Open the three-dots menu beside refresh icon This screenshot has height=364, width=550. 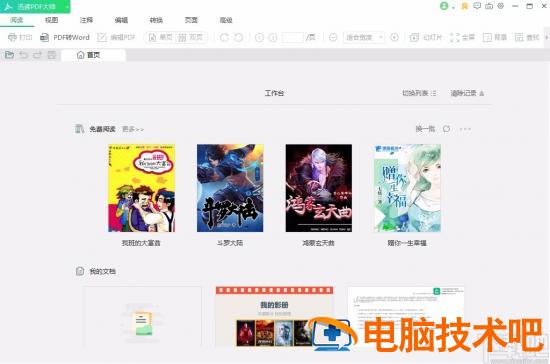point(465,129)
